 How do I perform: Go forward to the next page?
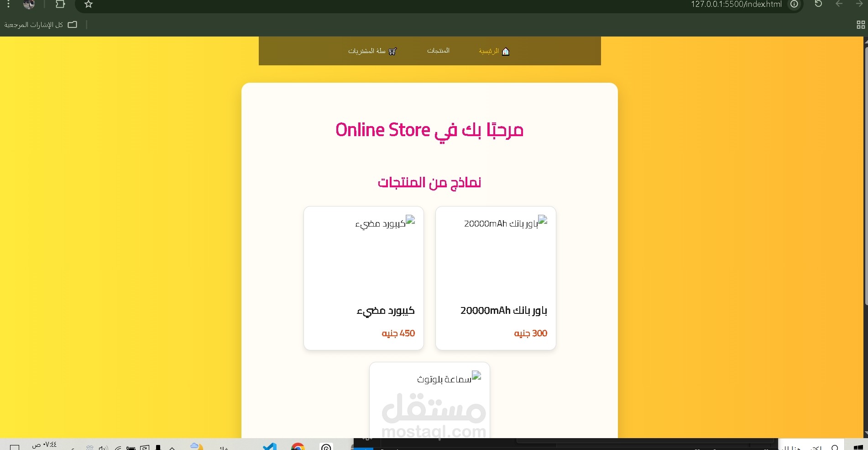coord(859,4)
